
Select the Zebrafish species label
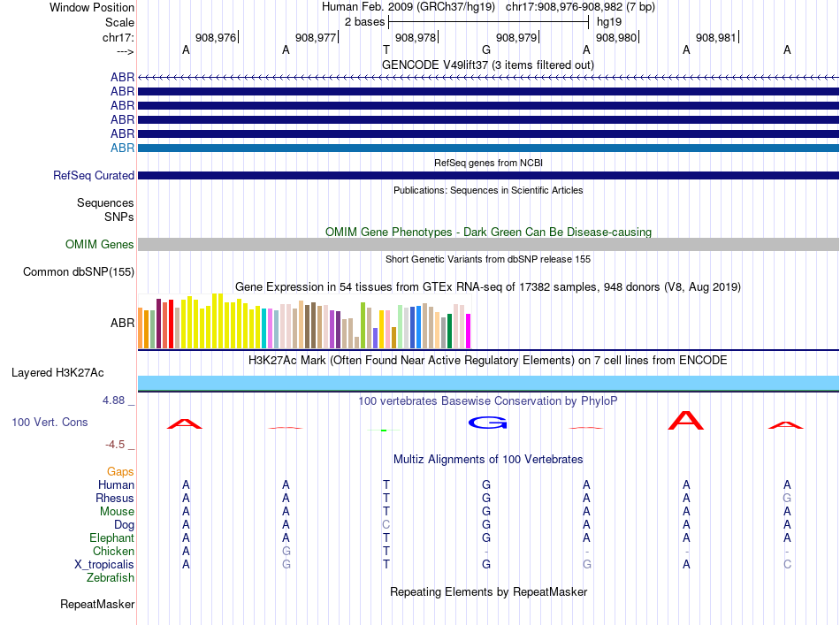[x=111, y=578]
